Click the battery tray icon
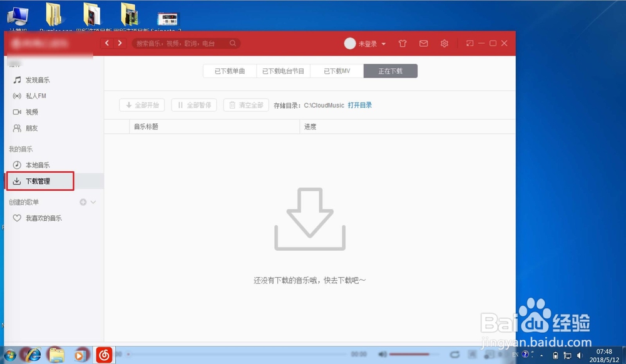The width and height of the screenshot is (626, 364). (x=555, y=355)
